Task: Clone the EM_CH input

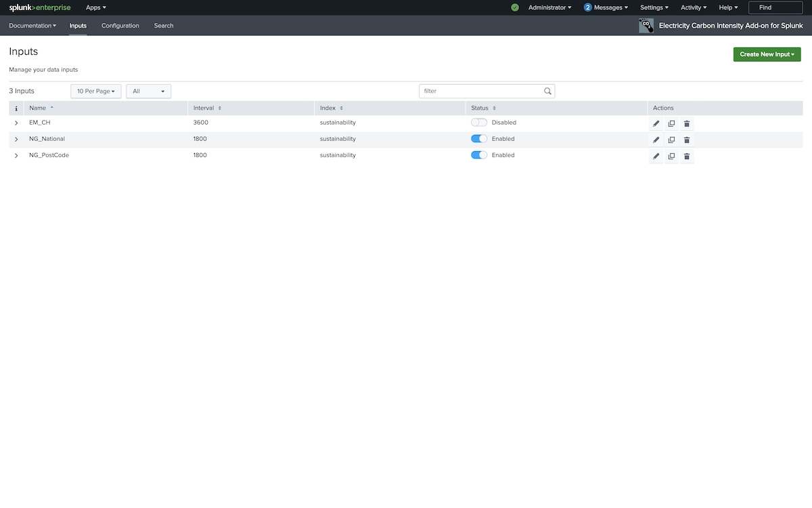Action: (671, 123)
